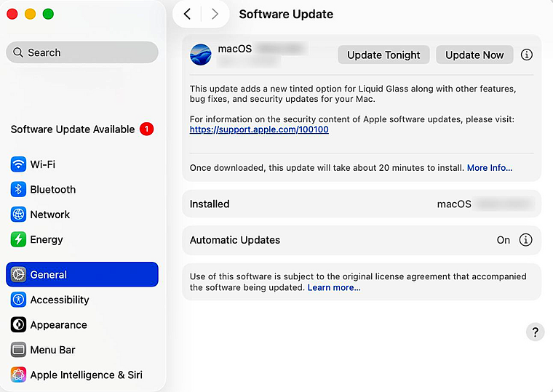Click the red update badge showing 1
Screen dimensions: 553x392
click(x=146, y=129)
